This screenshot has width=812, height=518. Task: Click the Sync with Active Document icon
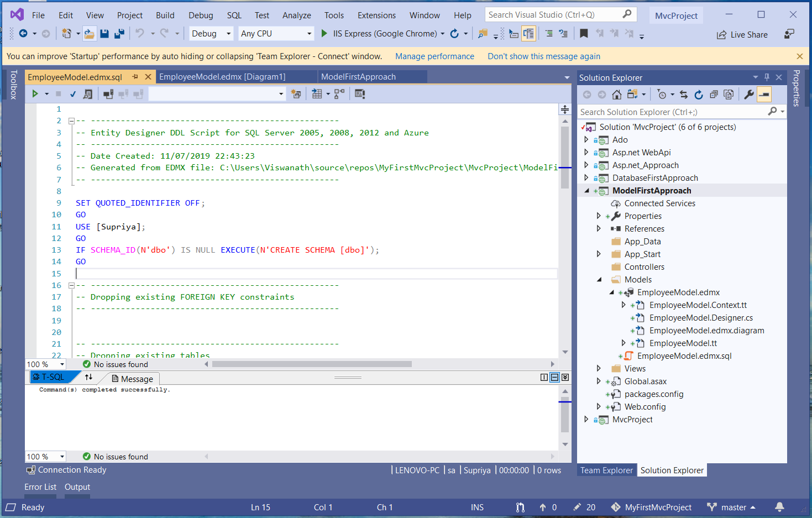[x=685, y=94]
